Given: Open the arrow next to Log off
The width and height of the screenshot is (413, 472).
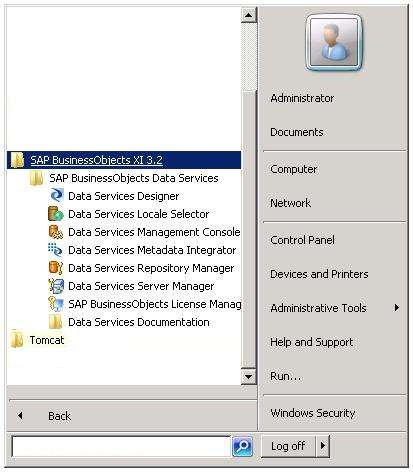Looking at the screenshot, I should coord(322,446).
